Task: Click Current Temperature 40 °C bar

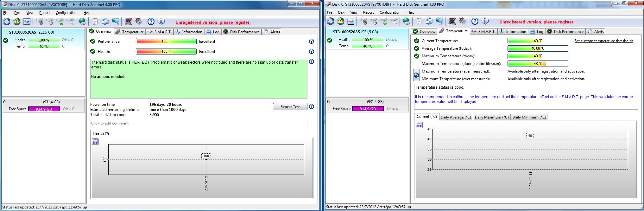Action: [538, 41]
